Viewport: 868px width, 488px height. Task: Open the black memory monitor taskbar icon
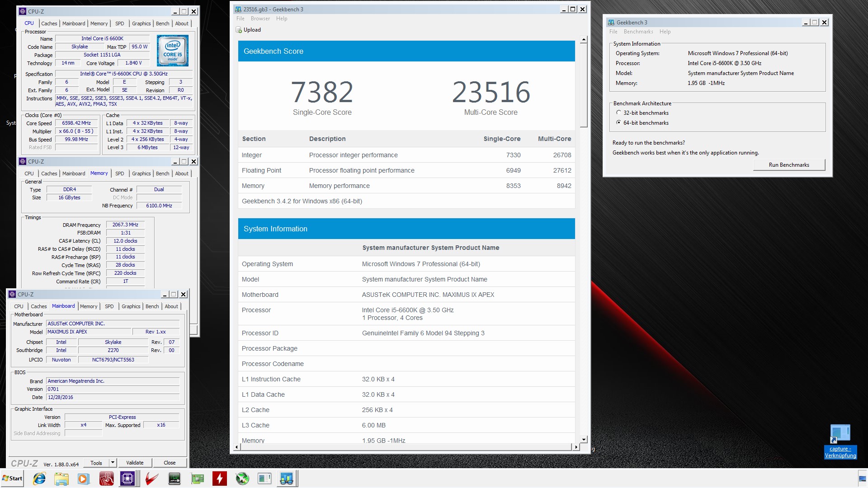175,479
